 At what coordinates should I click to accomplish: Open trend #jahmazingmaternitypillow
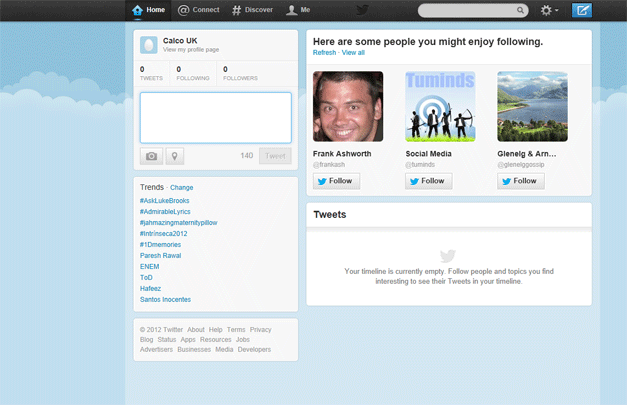178,223
